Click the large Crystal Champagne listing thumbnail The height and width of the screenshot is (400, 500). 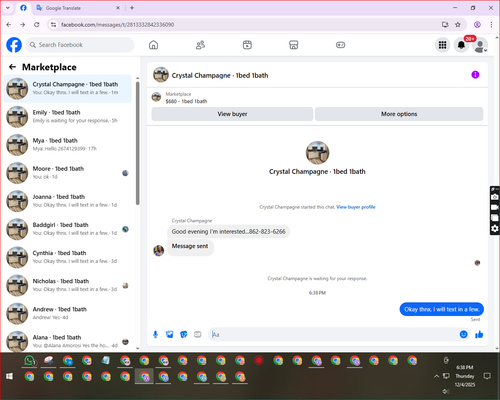point(317,153)
